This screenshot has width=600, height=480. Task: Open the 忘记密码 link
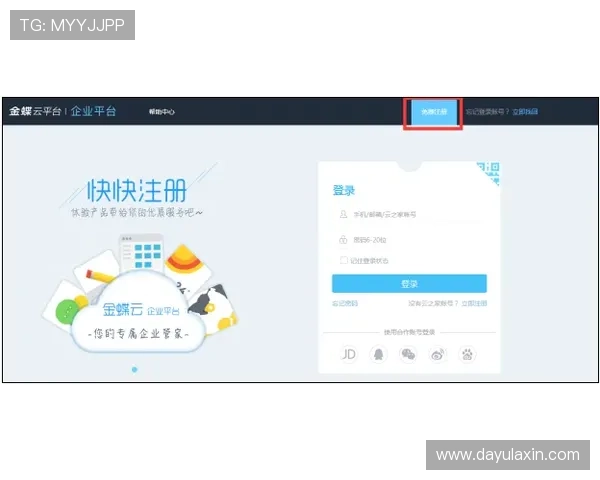[345, 303]
